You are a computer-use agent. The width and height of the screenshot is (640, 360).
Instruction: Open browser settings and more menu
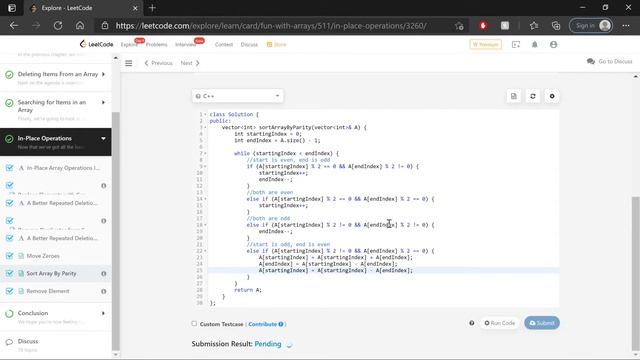[x=626, y=26]
